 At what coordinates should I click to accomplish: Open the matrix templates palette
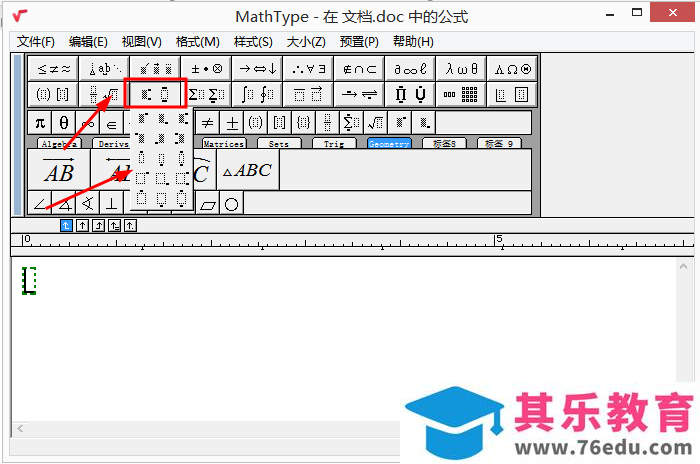coord(461,94)
